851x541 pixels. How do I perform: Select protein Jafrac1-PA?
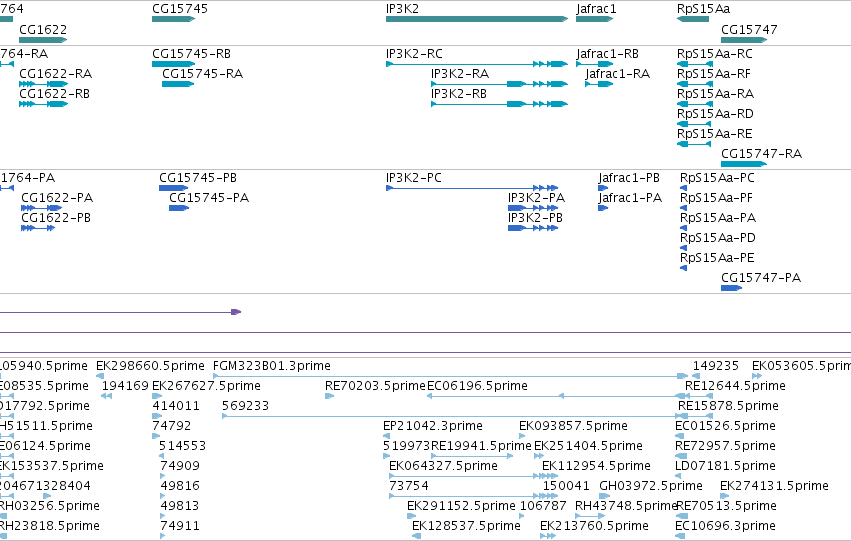(630, 198)
